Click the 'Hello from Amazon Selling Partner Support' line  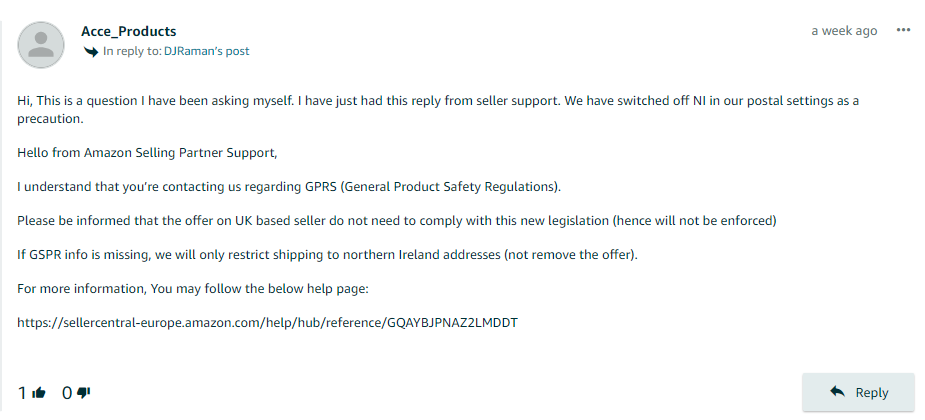pyautogui.click(x=147, y=153)
